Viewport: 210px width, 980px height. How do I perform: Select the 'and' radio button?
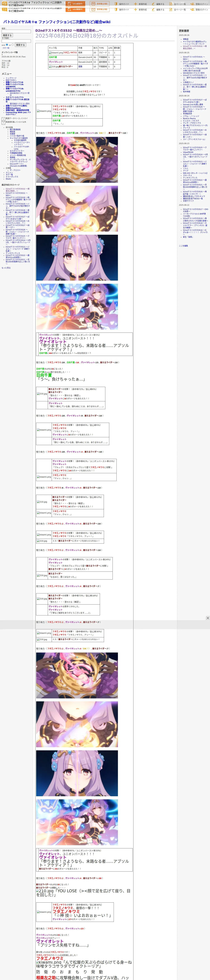tap(7, 45)
